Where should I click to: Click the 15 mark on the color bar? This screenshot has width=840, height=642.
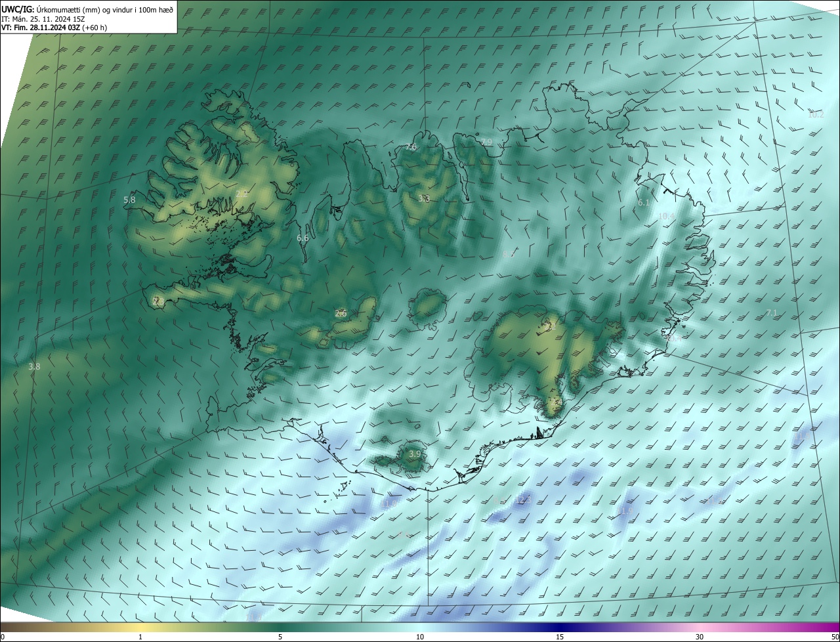(x=560, y=637)
